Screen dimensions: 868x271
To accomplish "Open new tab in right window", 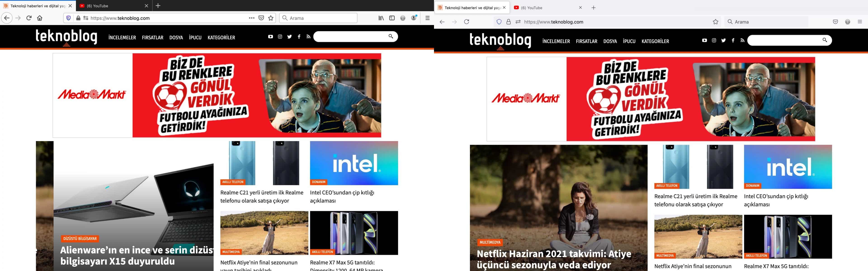I will [x=593, y=7].
